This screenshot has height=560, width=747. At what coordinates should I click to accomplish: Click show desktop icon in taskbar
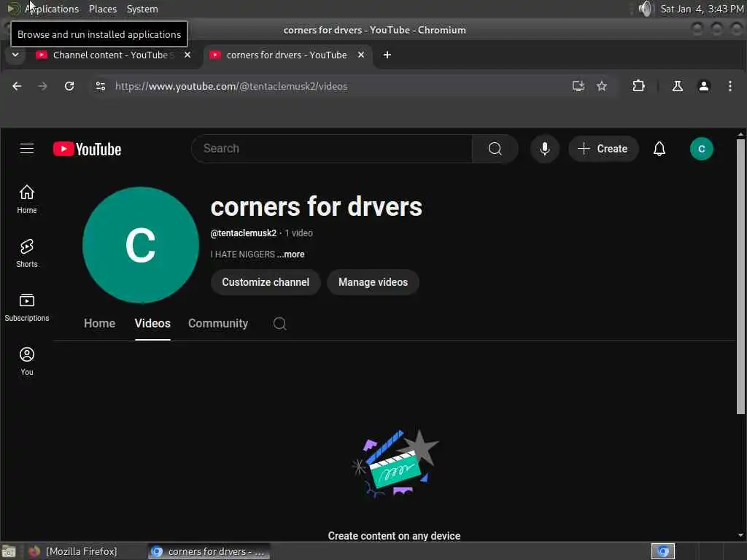[x=9, y=551]
